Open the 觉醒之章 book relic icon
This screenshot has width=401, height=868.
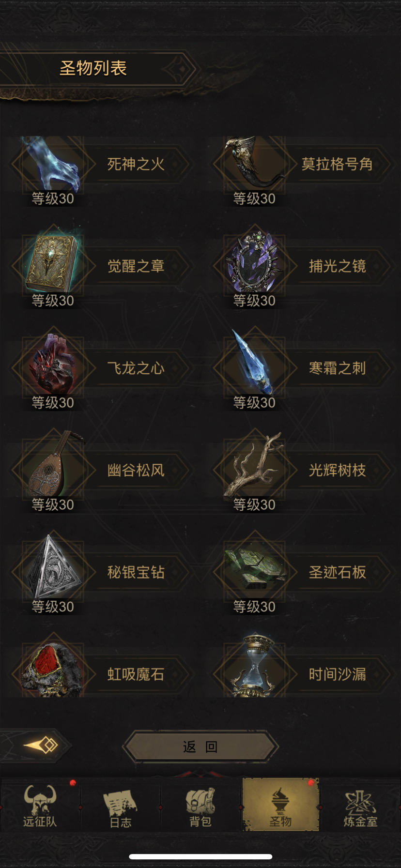point(53,265)
